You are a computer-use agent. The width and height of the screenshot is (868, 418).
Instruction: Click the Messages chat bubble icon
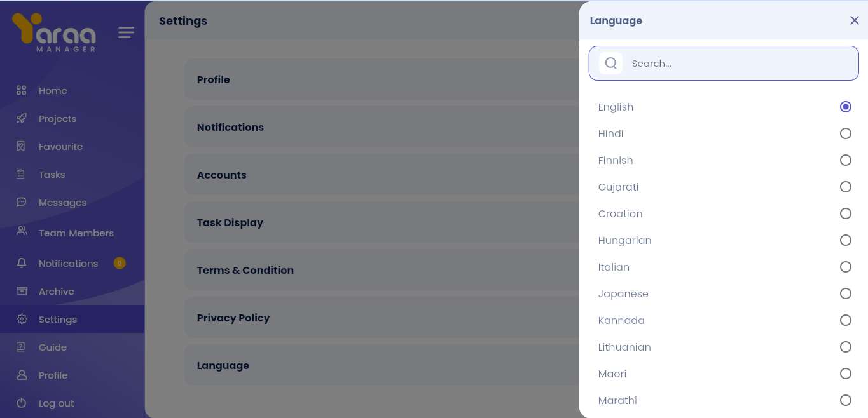pos(22,203)
